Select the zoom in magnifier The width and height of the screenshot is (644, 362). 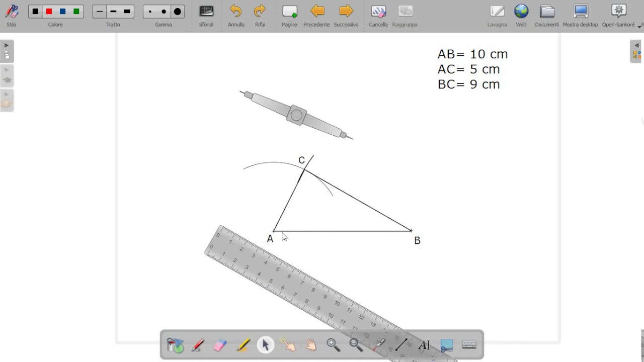(333, 345)
